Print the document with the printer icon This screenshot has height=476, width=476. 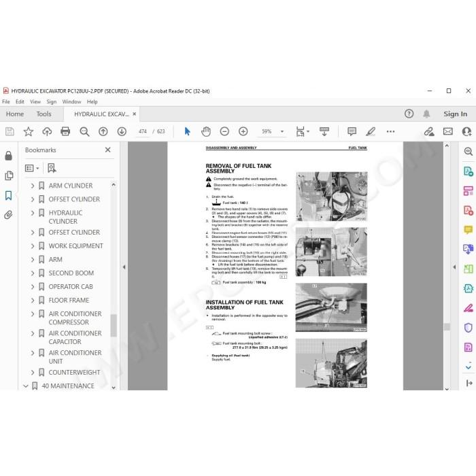coord(65,131)
